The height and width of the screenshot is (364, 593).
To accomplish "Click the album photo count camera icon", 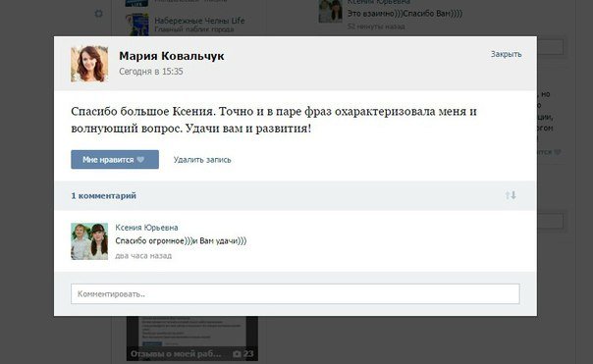I will click(238, 354).
